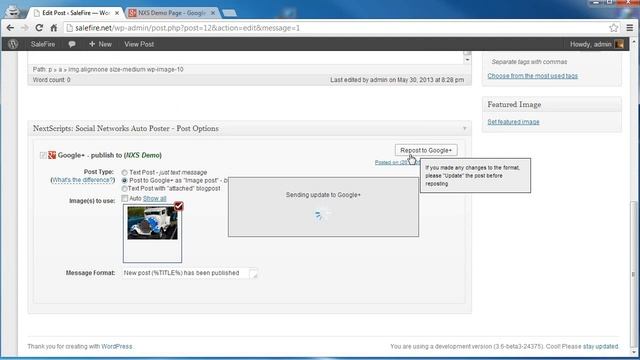Image resolution: width=640 pixels, height=360 pixels.
Task: Open SaleFire site menu in admin bar
Action: pyautogui.click(x=43, y=44)
